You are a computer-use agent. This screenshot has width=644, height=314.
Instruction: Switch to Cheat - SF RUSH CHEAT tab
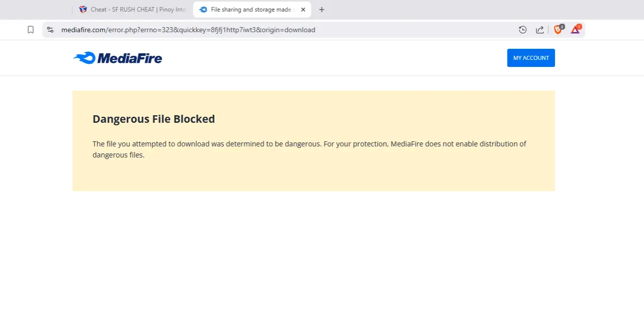(x=133, y=10)
